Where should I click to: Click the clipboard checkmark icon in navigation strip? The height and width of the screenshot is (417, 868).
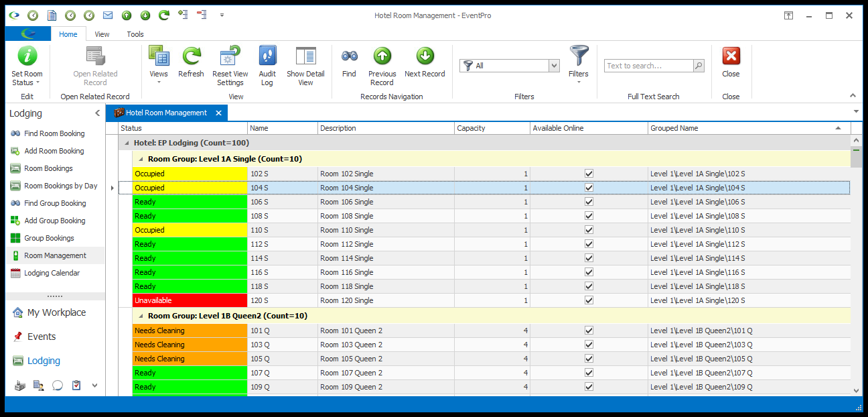coord(76,385)
